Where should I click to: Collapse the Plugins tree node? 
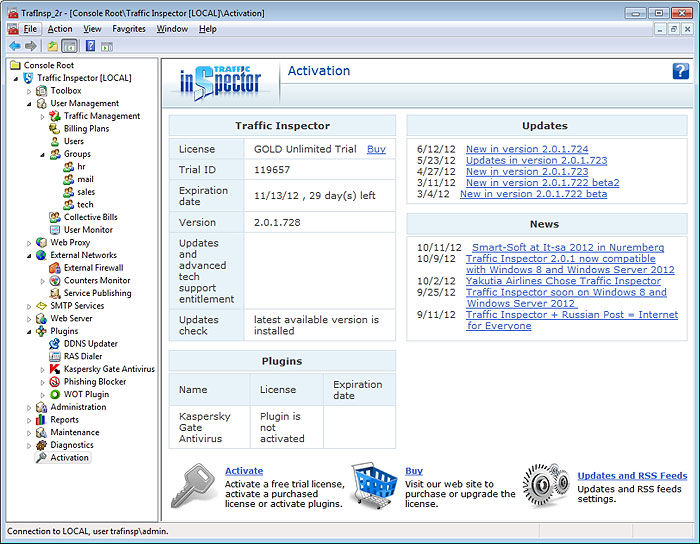tap(29, 332)
